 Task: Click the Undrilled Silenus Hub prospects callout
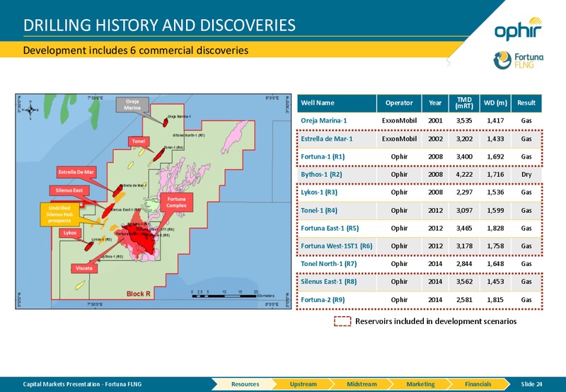59,214
